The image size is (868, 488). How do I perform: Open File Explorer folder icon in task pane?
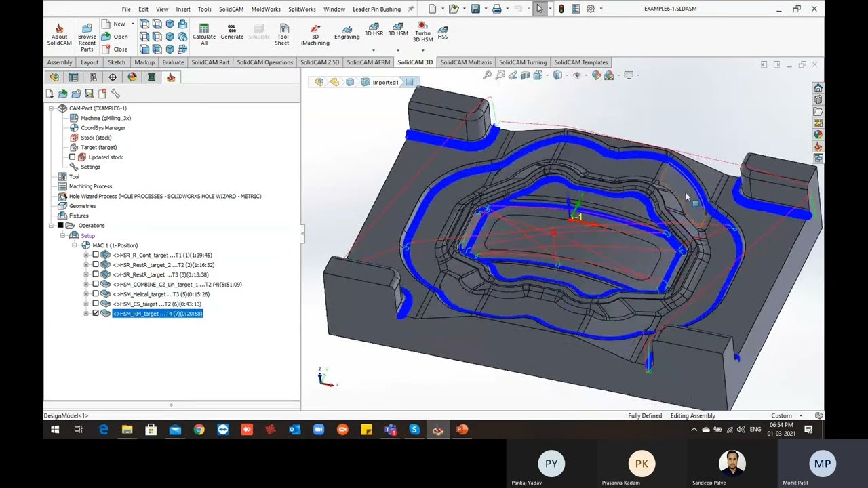818,112
